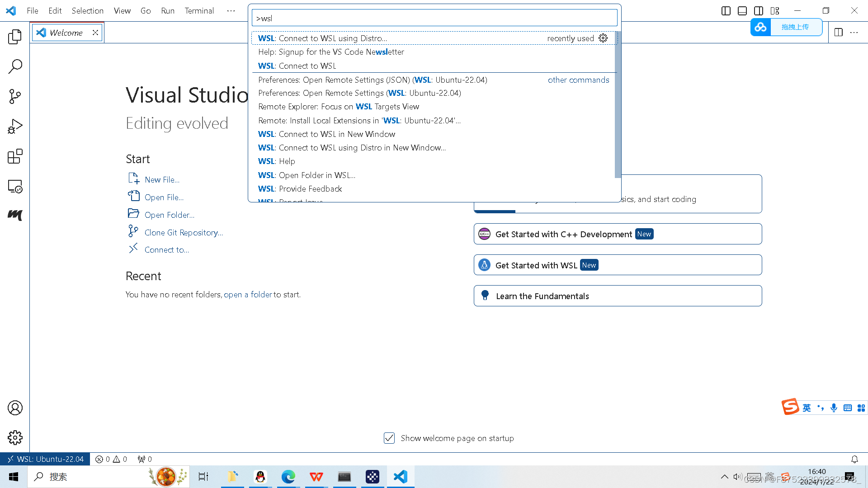
Task: Open Run and Debug view
Action: tap(15, 127)
